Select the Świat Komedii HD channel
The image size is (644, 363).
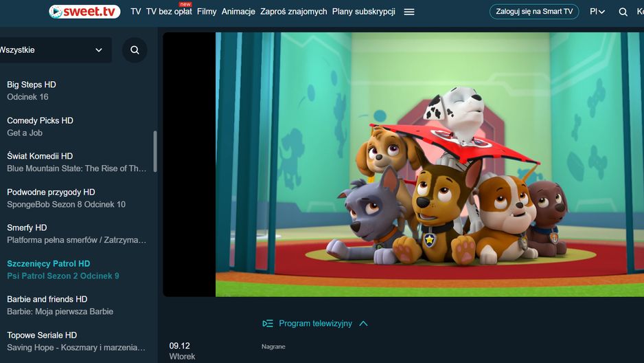tap(40, 156)
